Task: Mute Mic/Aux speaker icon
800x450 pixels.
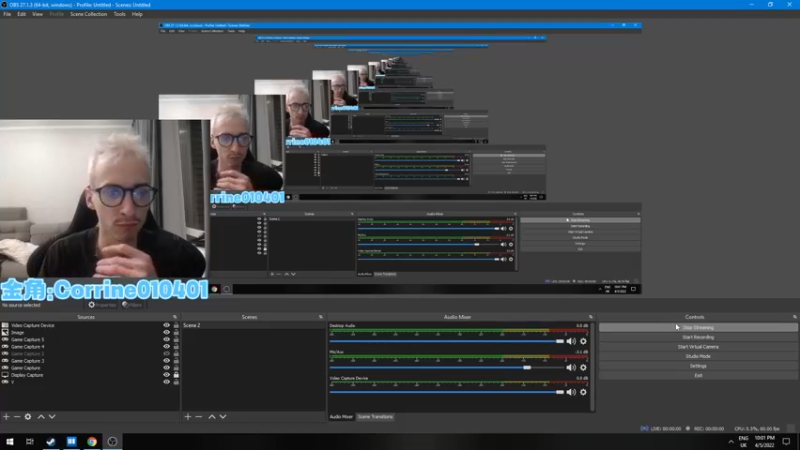Action: click(571, 367)
